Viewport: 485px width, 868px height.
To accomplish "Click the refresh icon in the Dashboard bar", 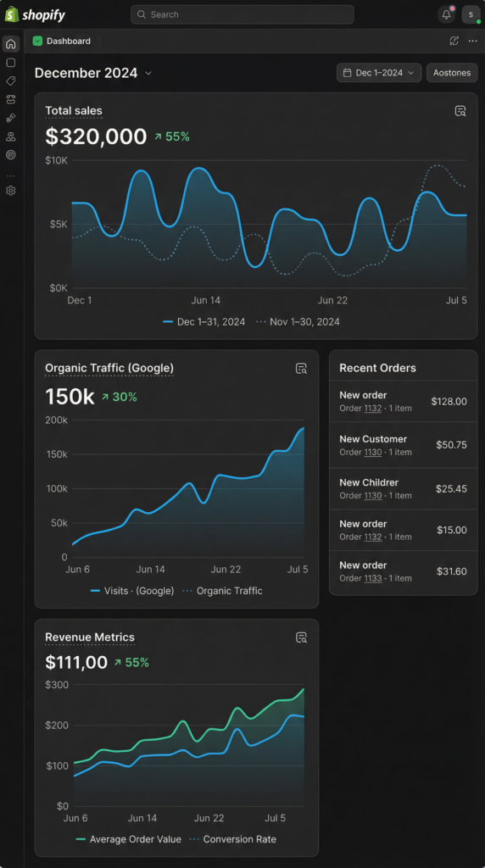I will [454, 41].
